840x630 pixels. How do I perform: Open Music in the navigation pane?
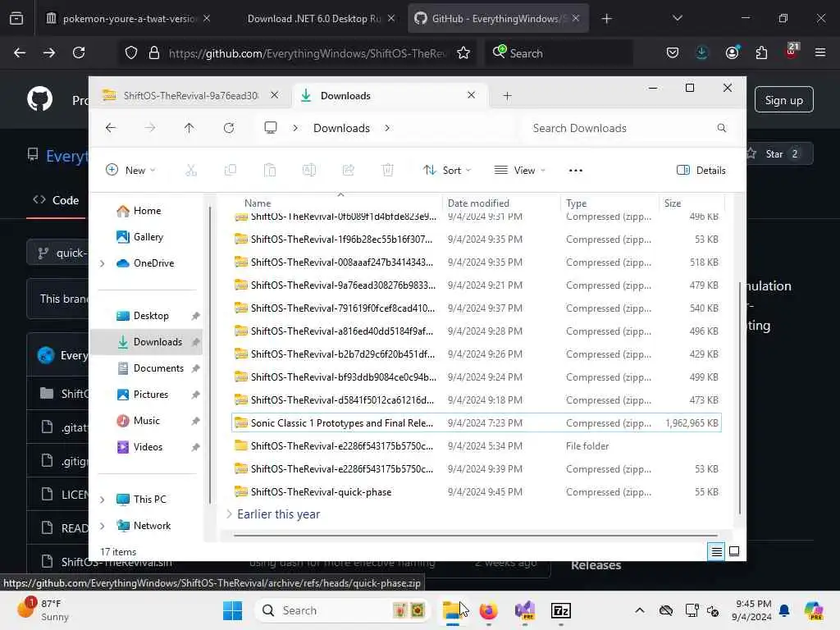[146, 421]
